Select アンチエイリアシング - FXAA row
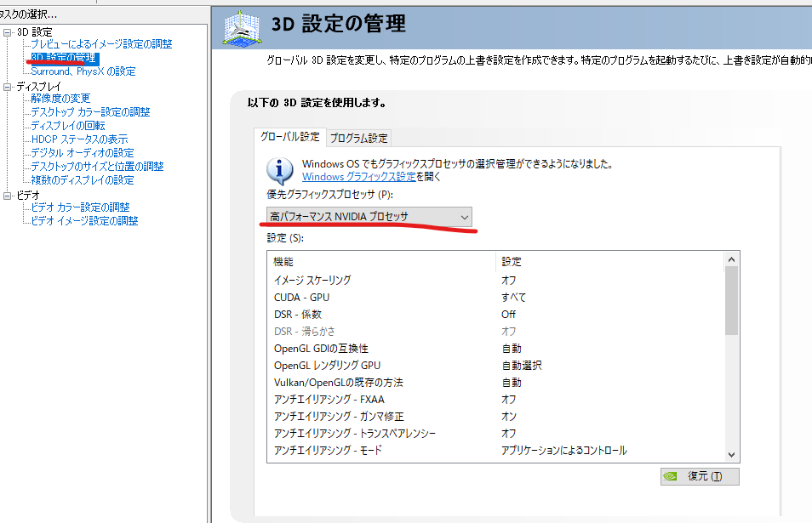Screen dimensions: 812x523 495,400
